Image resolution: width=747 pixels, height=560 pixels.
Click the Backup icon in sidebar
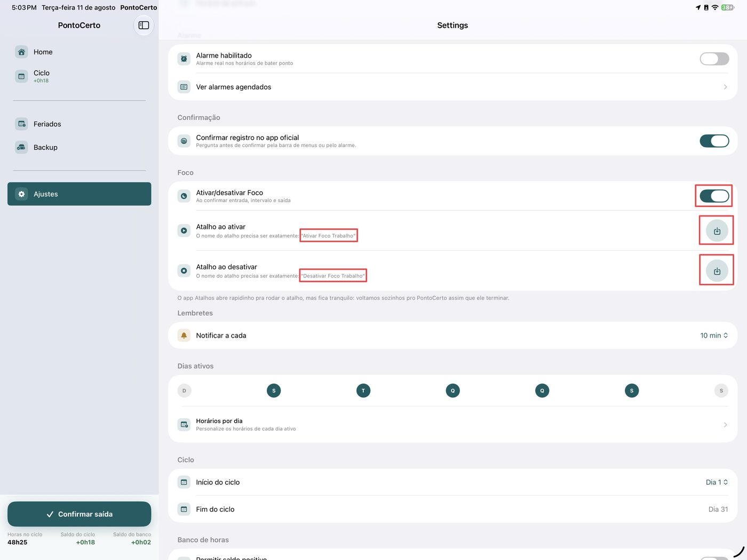click(21, 147)
